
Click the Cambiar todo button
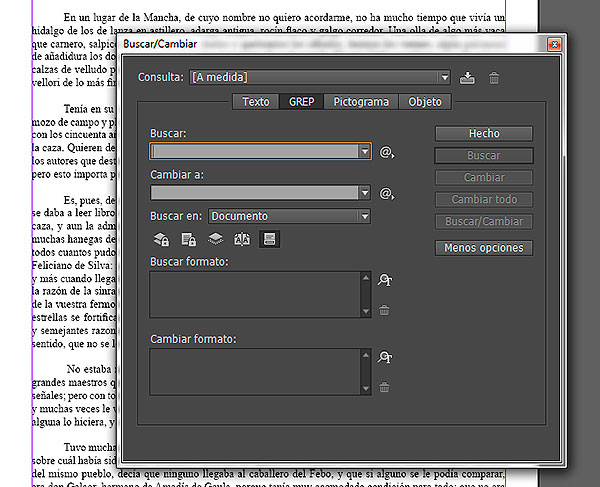pos(484,199)
